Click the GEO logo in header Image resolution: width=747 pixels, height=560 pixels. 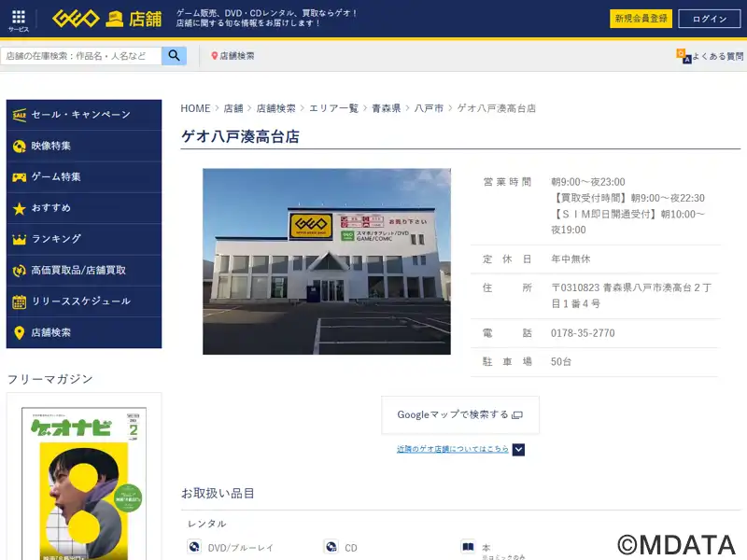point(76,19)
